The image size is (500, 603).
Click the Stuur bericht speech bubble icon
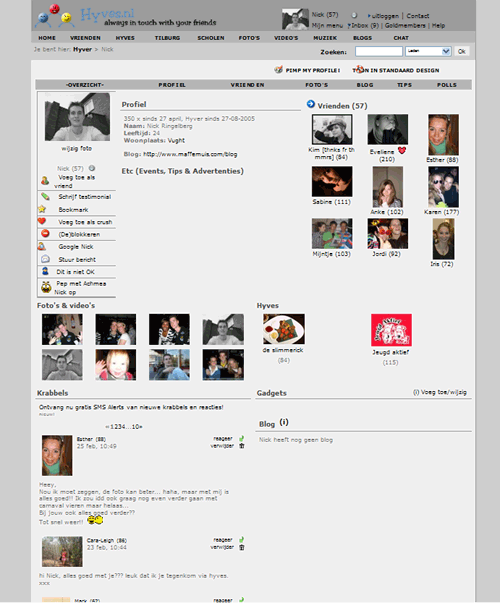tap(45, 259)
